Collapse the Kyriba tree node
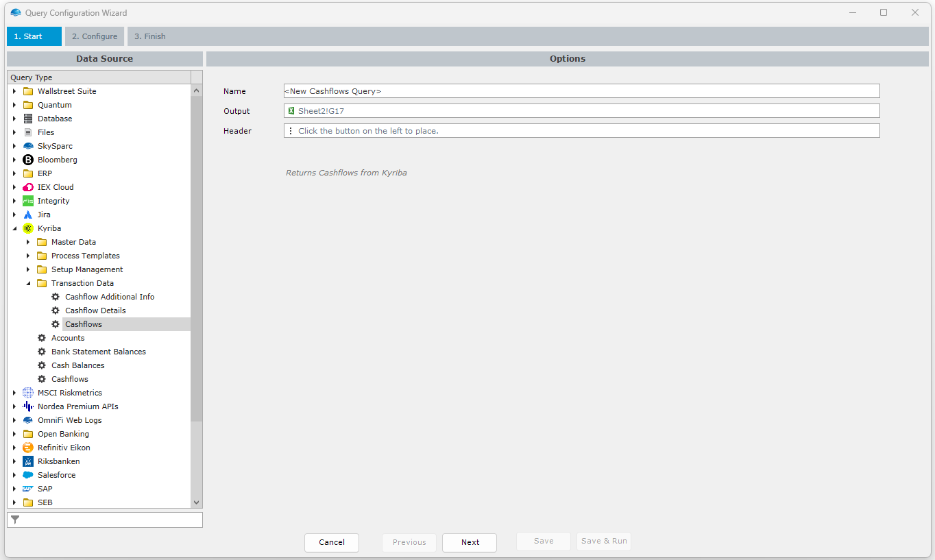Image resolution: width=935 pixels, height=560 pixels. click(x=14, y=228)
